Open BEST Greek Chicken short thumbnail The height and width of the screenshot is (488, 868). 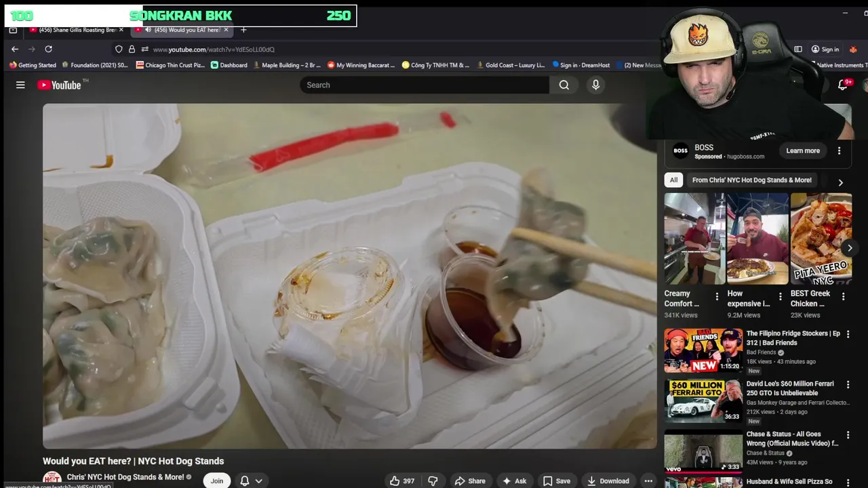click(821, 239)
